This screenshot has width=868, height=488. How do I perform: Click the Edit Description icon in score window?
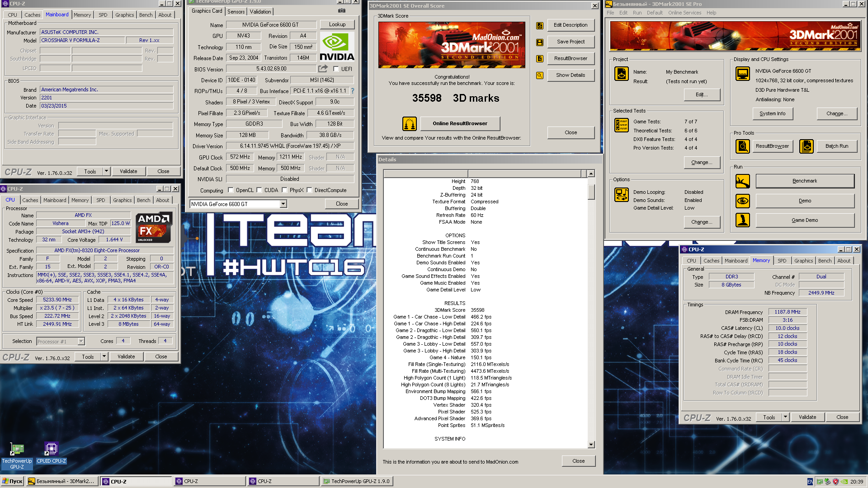pos(540,26)
